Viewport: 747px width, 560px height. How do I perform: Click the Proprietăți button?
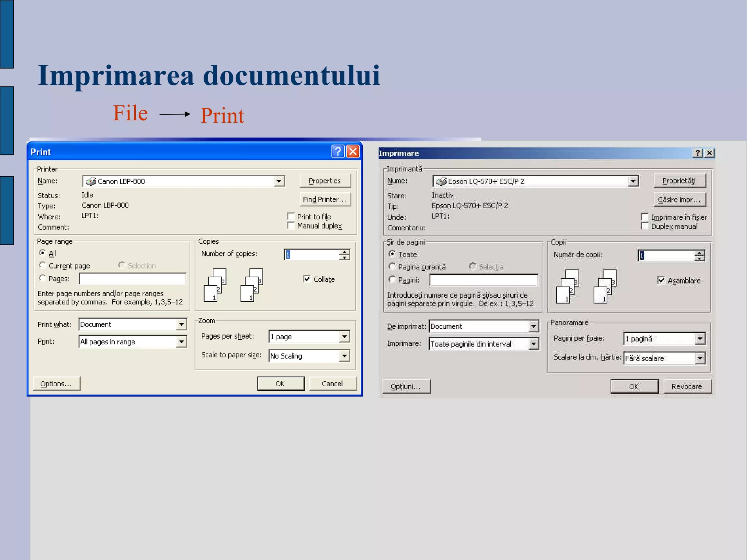click(x=679, y=181)
